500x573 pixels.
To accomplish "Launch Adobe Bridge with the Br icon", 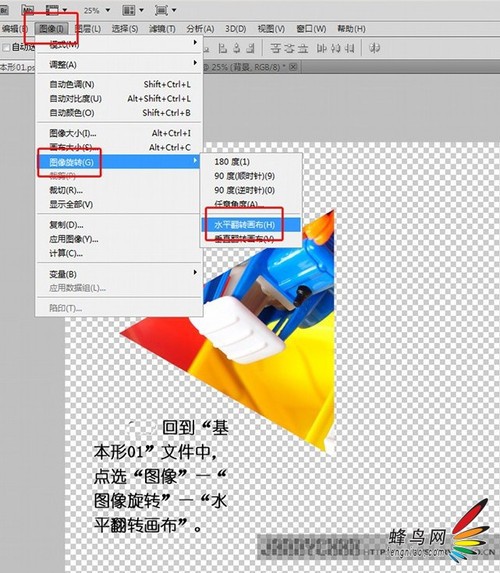I will (4, 10).
